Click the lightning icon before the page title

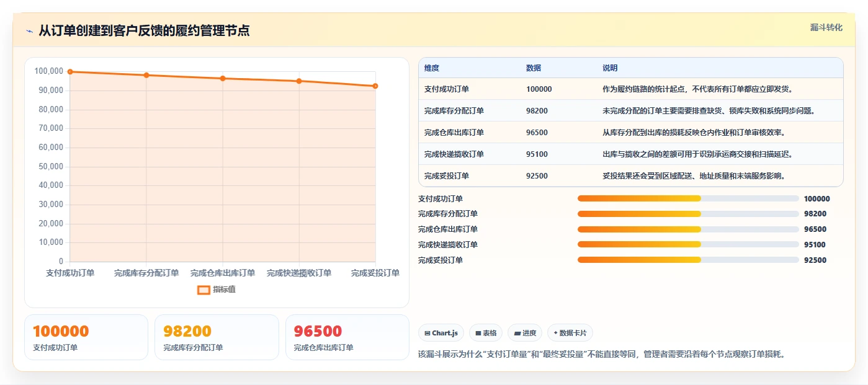click(x=30, y=31)
